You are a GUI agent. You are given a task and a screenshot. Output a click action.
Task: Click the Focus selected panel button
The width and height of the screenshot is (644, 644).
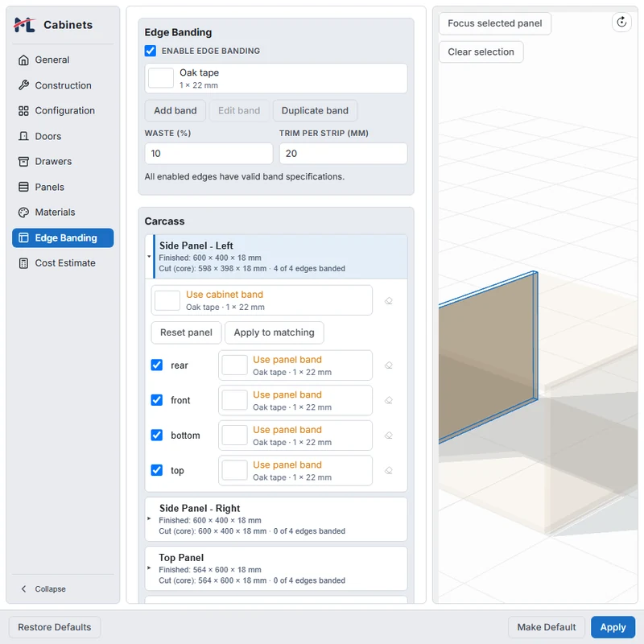pos(495,23)
